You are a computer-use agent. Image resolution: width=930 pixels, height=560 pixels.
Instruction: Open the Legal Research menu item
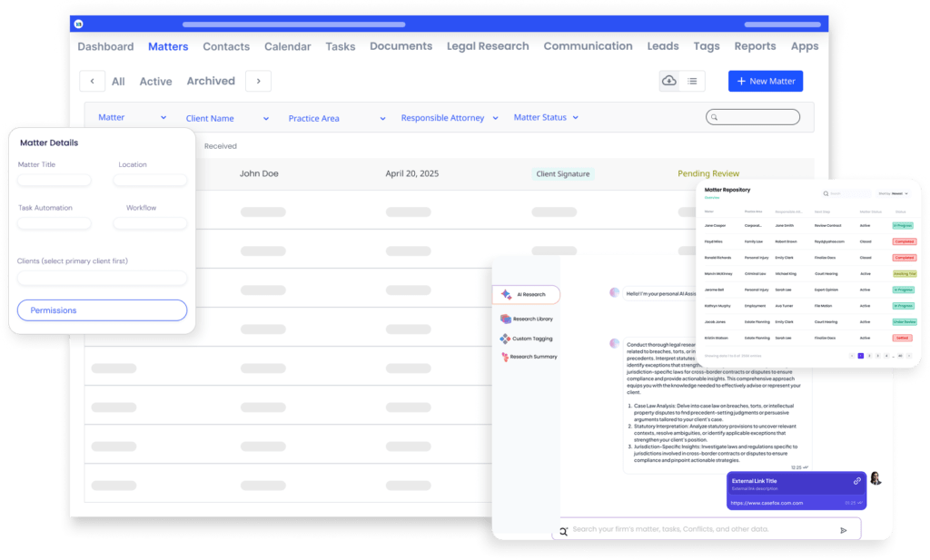pyautogui.click(x=488, y=45)
